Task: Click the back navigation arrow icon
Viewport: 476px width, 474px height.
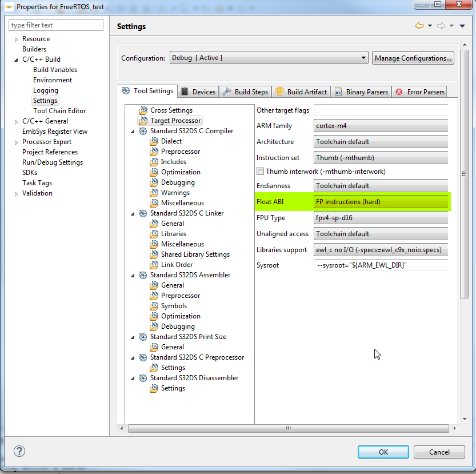Action: (x=419, y=26)
